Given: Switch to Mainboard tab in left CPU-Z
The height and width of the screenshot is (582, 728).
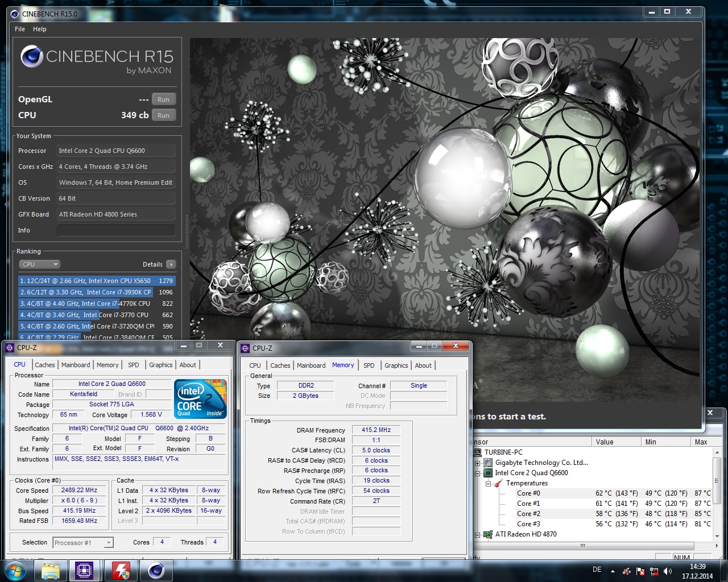Looking at the screenshot, I should [76, 365].
